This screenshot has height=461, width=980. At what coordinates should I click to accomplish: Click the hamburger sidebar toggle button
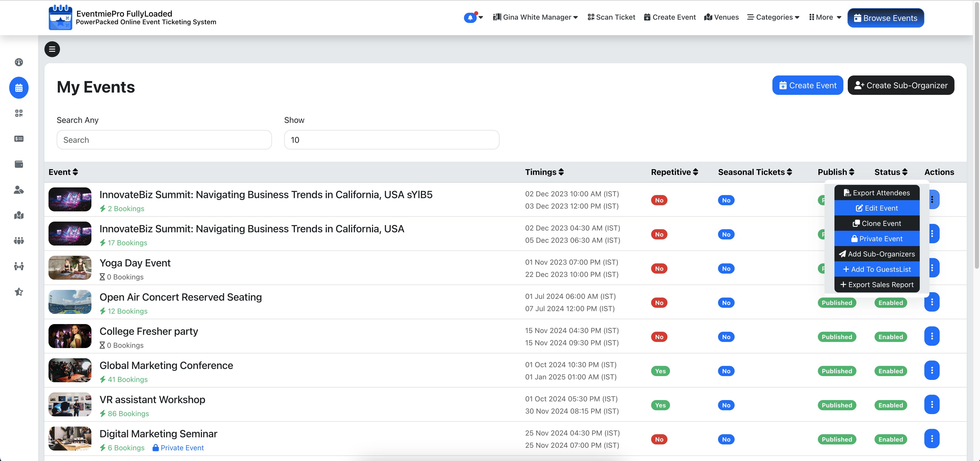point(52,49)
